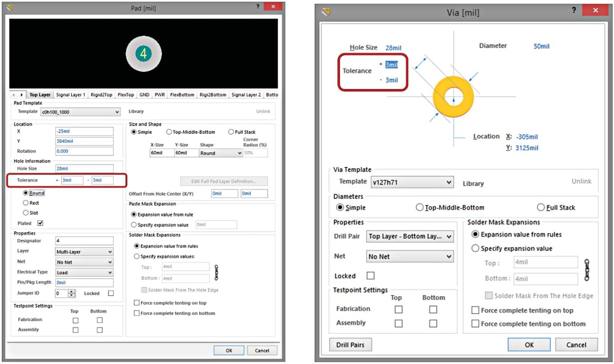Select the Slot hole shape radio button
614x364 pixels.
coord(26,213)
